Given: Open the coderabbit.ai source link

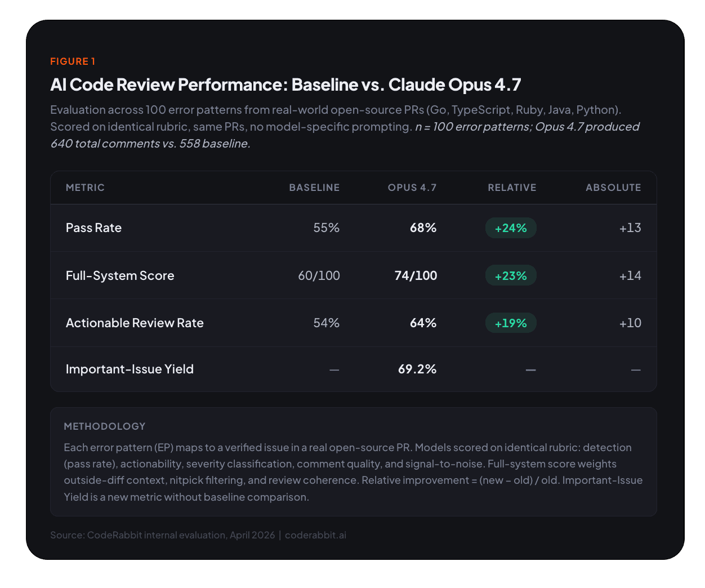Looking at the screenshot, I should point(315,535).
